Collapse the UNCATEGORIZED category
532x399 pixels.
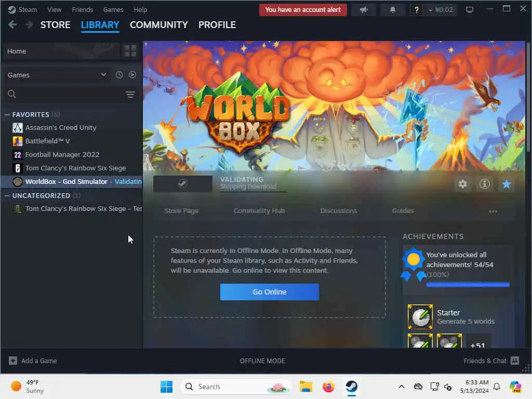tap(7, 196)
